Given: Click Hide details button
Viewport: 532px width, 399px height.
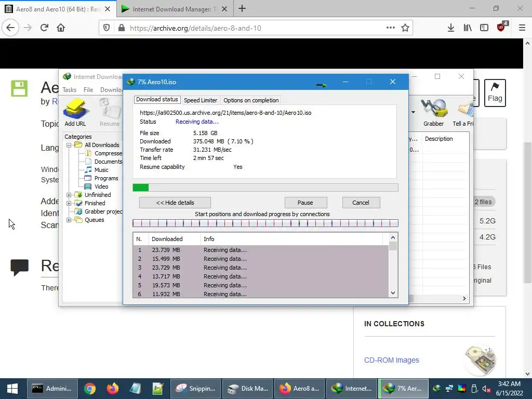Looking at the screenshot, I should (x=175, y=203).
